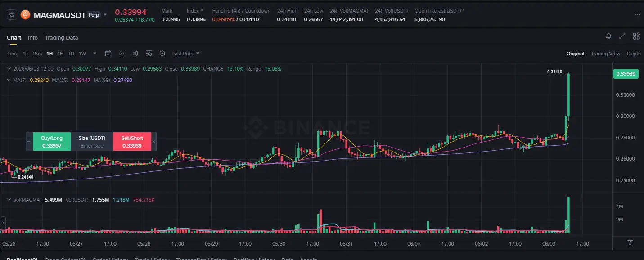
Task: Click the drag handle on the quick order panel
Action: (29, 142)
